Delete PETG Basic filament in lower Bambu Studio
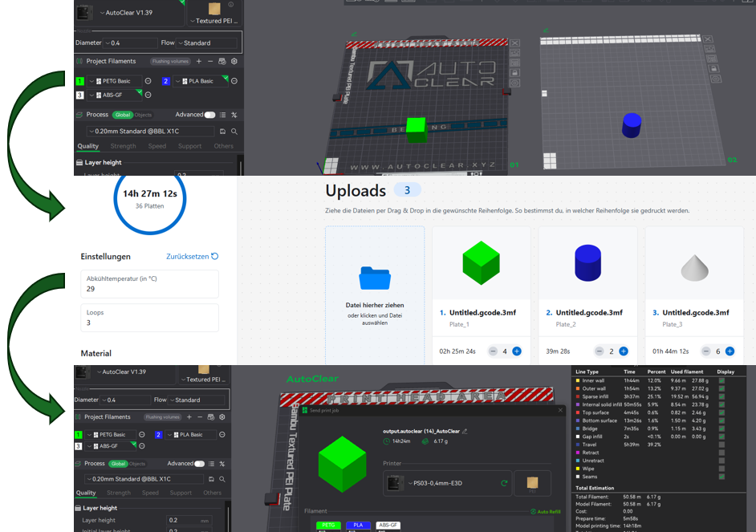This screenshot has width=756, height=532. pyautogui.click(x=142, y=435)
